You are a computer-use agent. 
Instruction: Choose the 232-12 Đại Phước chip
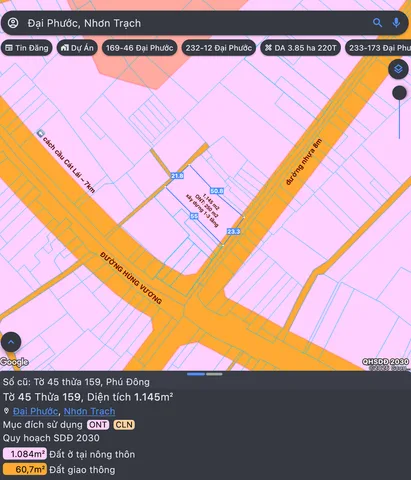219,48
